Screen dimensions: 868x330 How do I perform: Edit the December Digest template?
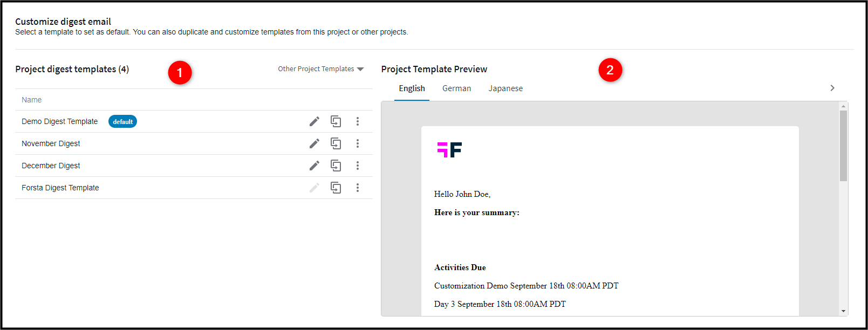click(315, 166)
